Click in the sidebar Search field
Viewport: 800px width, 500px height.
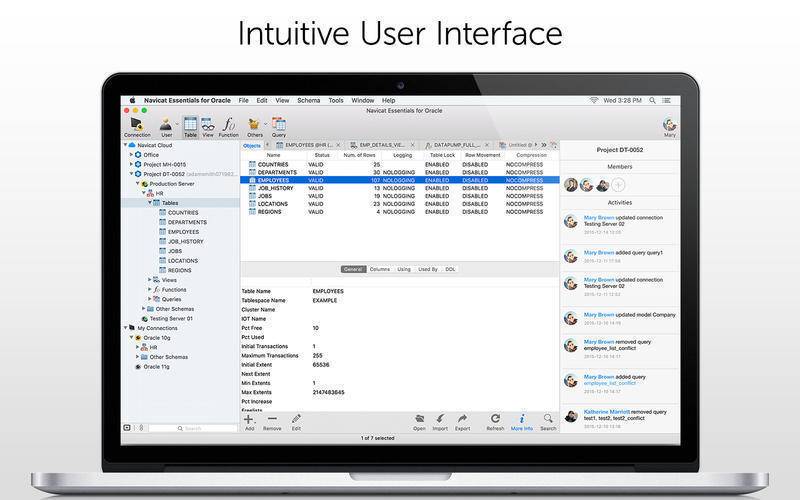click(193, 428)
